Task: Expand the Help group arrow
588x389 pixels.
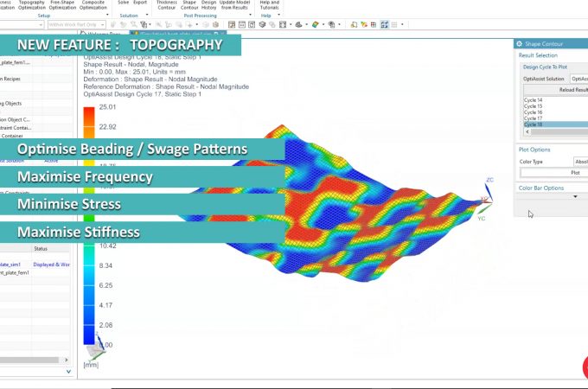Action: click(278, 15)
